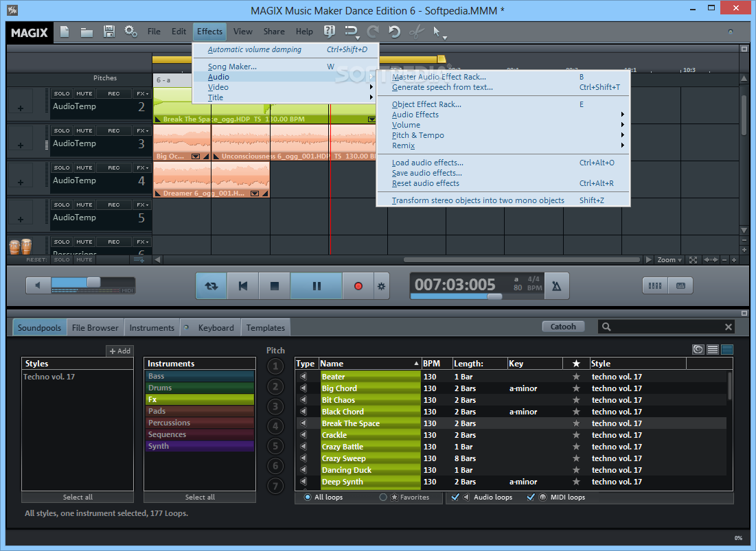Toggle the loop playback button

(x=211, y=286)
